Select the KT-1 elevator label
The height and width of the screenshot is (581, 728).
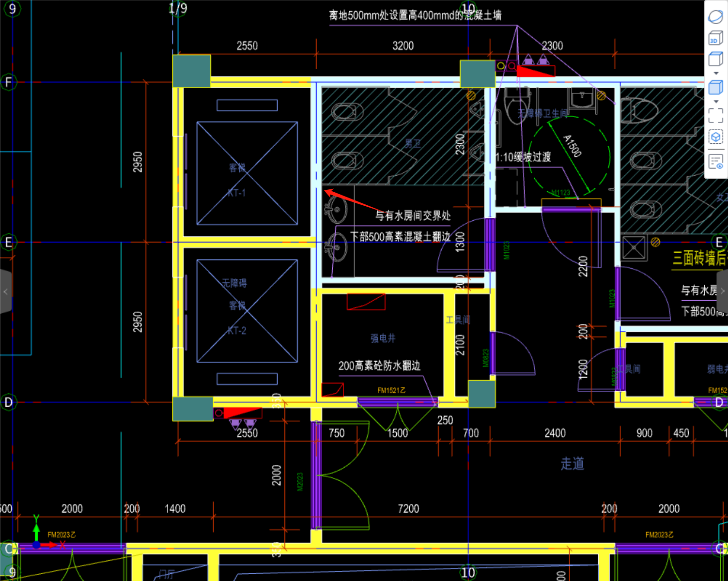(x=236, y=193)
